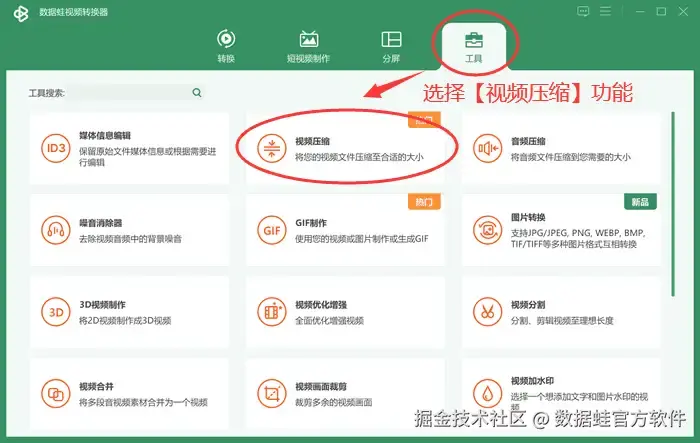Select the 音频压缩 audio compression icon

pyautogui.click(x=488, y=149)
